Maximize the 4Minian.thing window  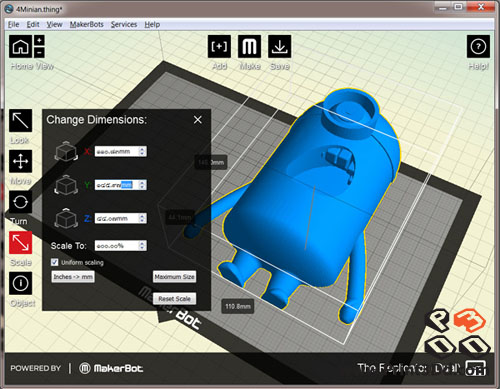point(459,7)
